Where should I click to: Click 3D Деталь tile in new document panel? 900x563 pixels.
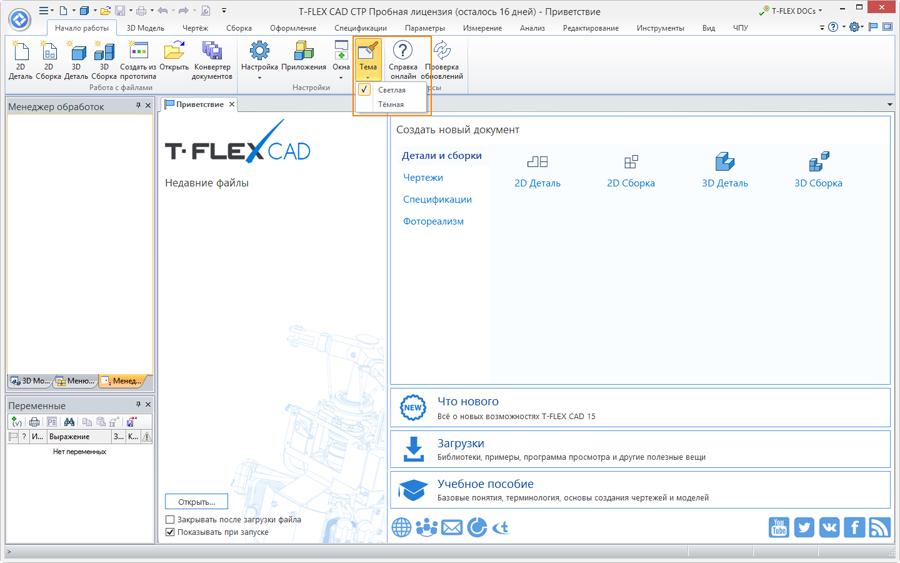pos(725,171)
